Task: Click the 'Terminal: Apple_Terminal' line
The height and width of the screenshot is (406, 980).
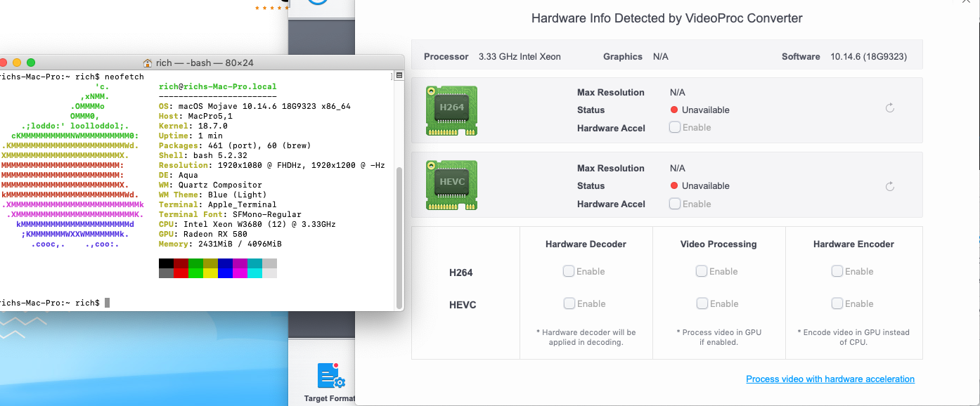Action: point(218,204)
